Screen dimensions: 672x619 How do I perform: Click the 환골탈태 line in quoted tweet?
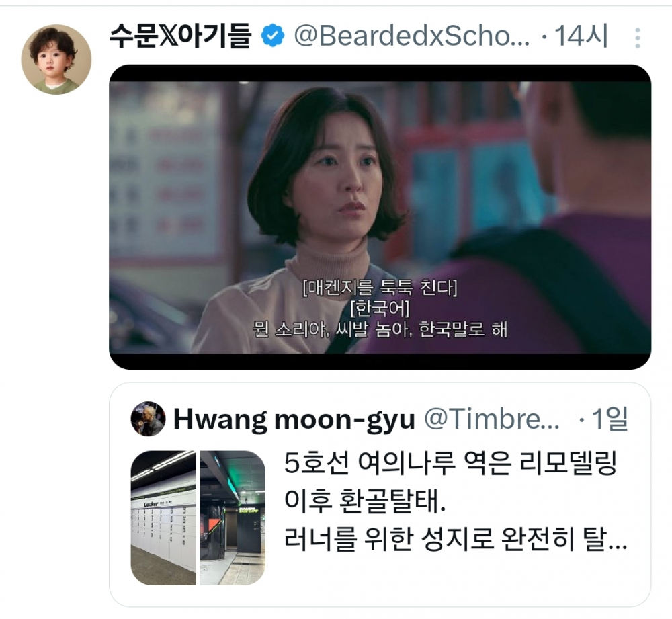click(x=365, y=501)
